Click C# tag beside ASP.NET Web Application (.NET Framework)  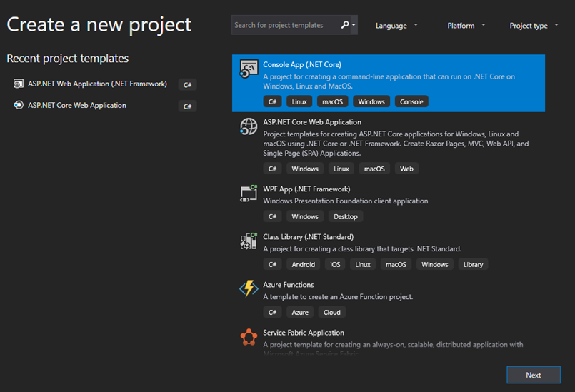click(187, 85)
